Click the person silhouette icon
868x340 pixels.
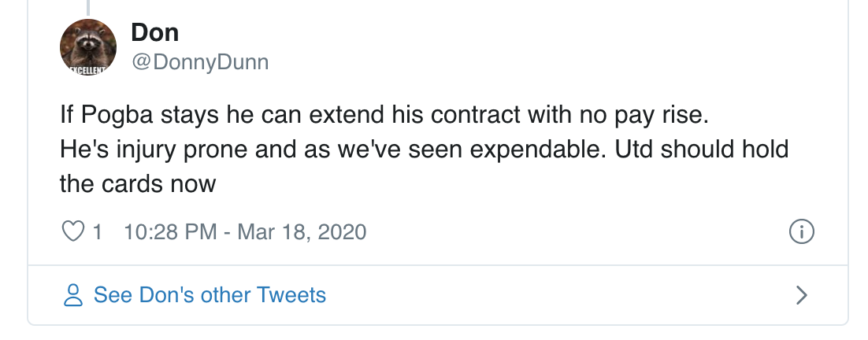click(72, 295)
